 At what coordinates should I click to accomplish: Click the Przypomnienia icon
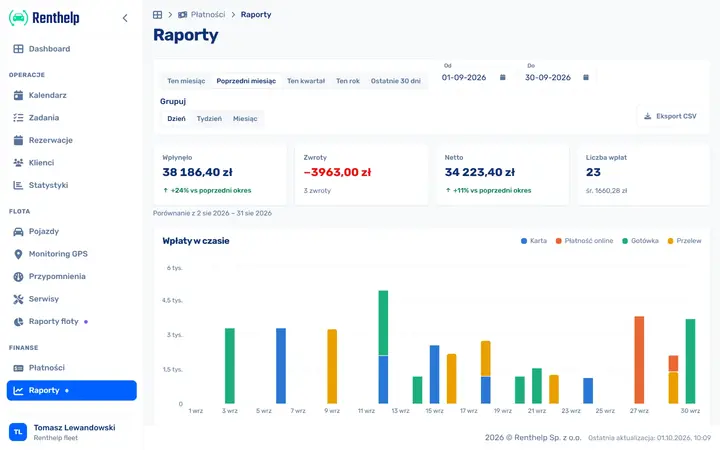[x=18, y=276]
